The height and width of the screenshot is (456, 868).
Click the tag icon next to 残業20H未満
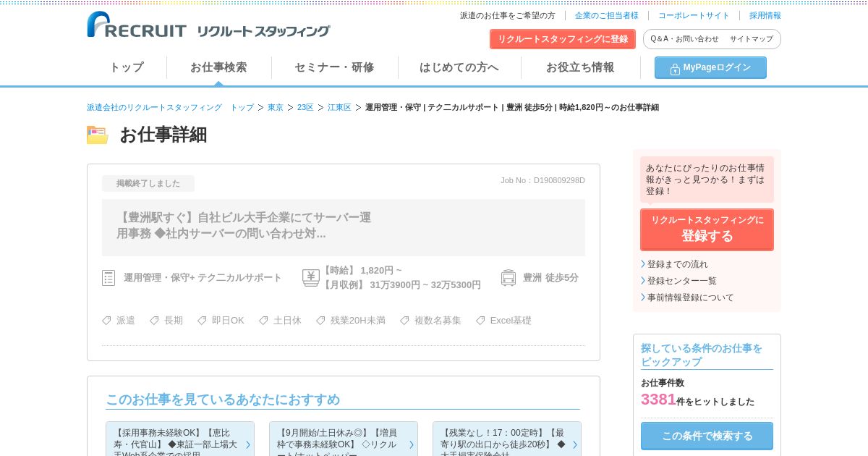point(321,320)
